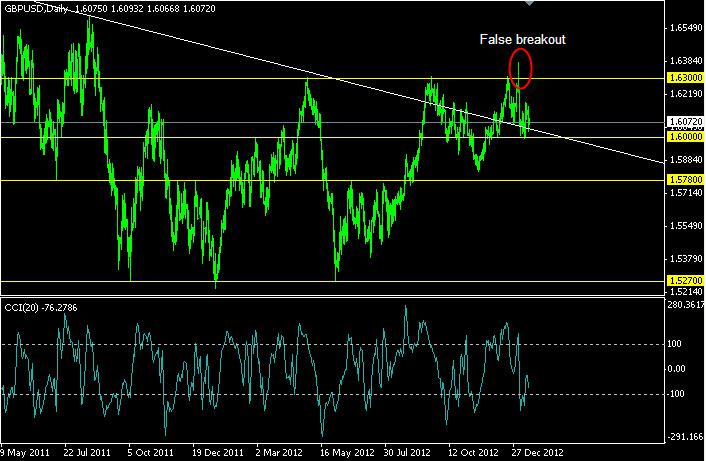Viewport: 706px width, 461px height.
Task: Click the 2 Mar 2012 date label
Action: point(279,452)
